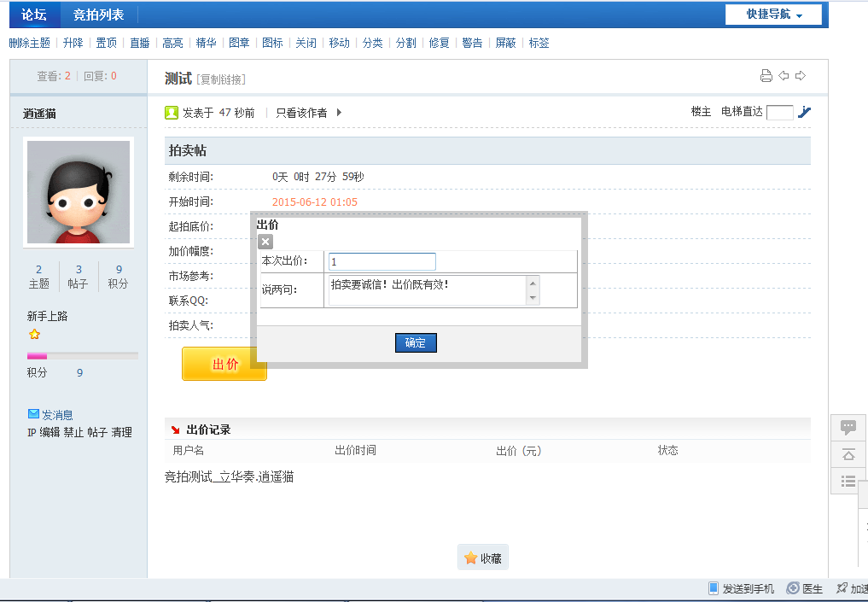
Task: Select the 精华 moderation option
Action: (x=206, y=43)
